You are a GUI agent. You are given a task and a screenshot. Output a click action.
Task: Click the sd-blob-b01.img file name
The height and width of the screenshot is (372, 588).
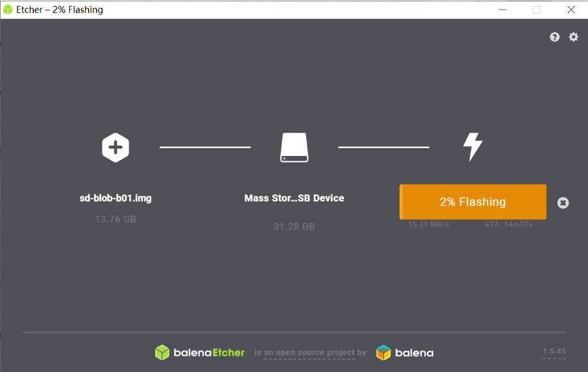(116, 198)
